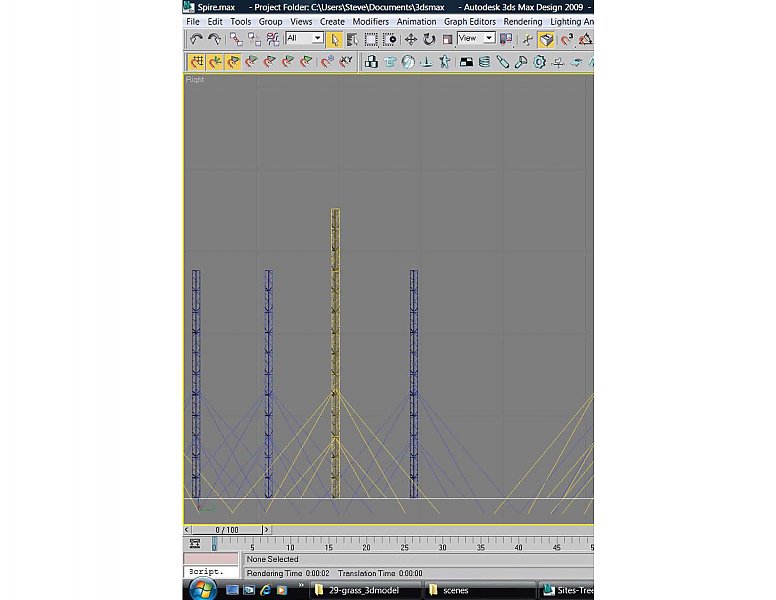Click the Redo arrow icon
This screenshot has width=776, height=600.
pyautogui.click(x=214, y=39)
